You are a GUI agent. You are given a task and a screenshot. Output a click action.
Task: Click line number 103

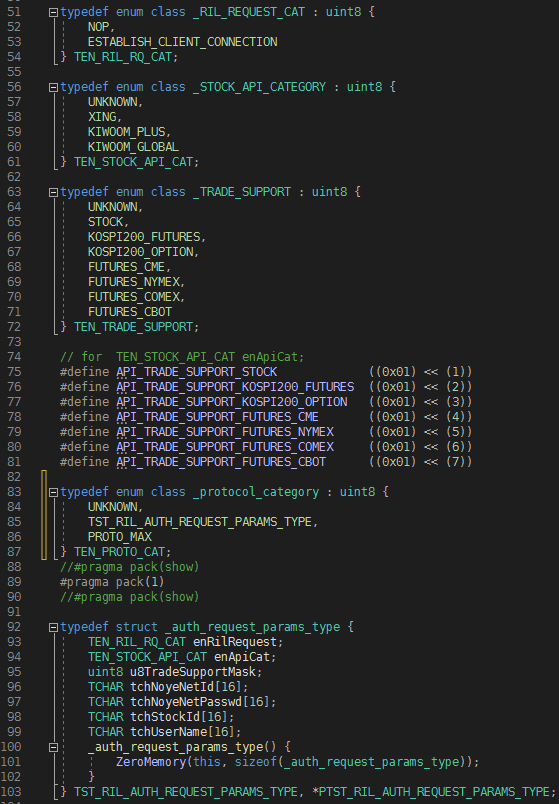(x=11, y=792)
